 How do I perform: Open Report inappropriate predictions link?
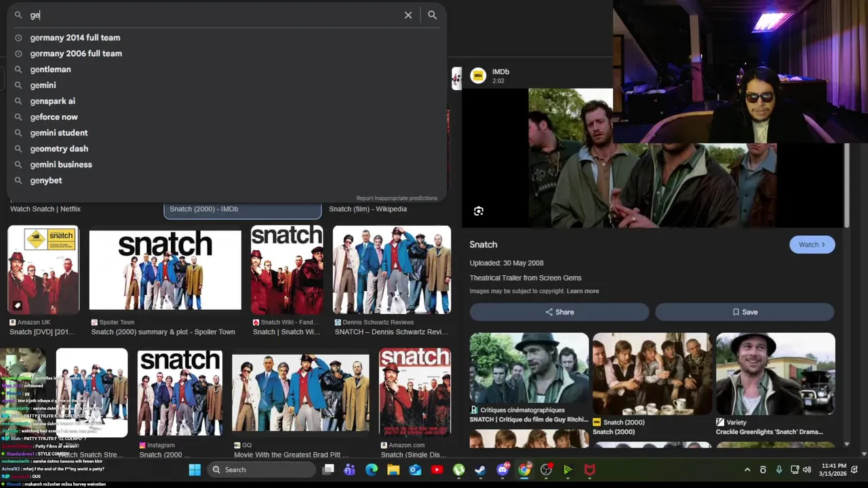coord(397,198)
